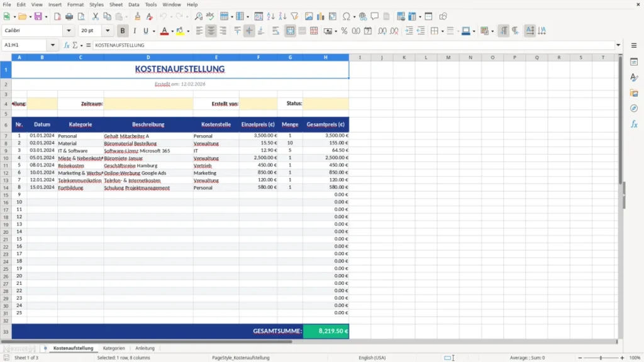644x362 pixels.
Task: Sort ascending A to Z
Action: pos(270,16)
